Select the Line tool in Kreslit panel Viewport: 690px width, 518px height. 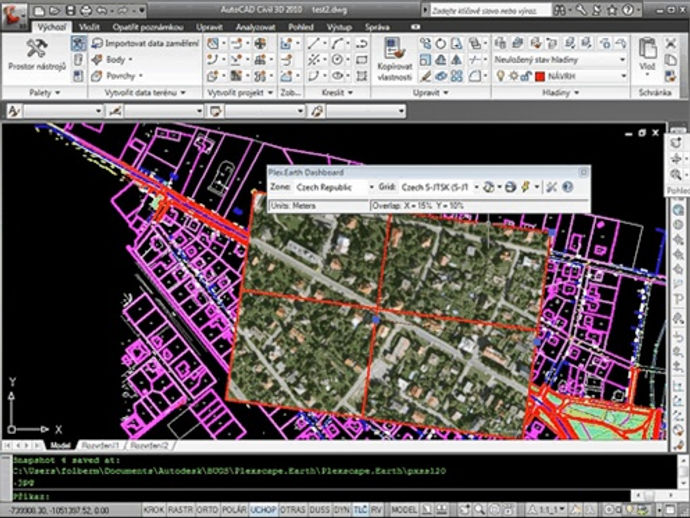314,43
